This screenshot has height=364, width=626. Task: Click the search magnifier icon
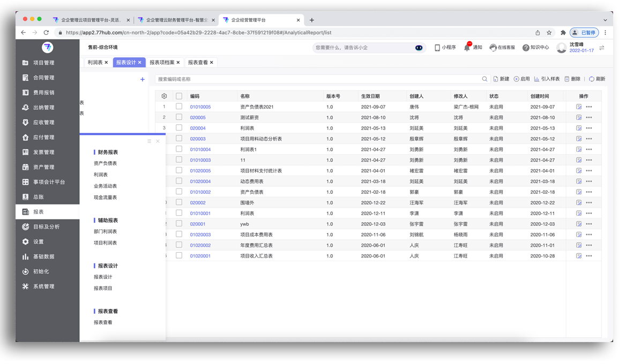click(485, 79)
